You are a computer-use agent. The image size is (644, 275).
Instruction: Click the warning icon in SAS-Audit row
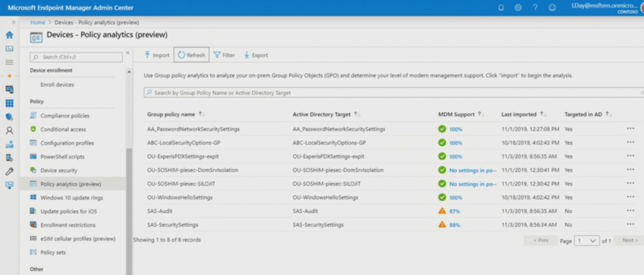pos(442,211)
